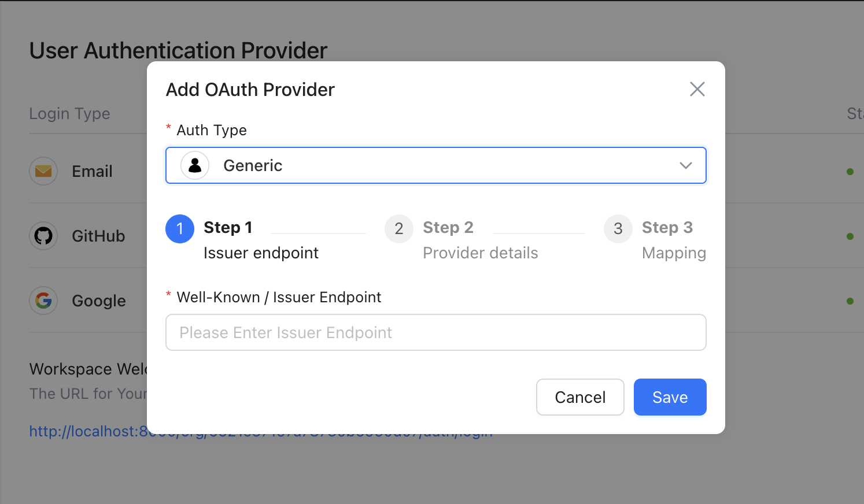This screenshot has height=504, width=864.
Task: Open the Auth Type dropdown
Action: [x=435, y=166]
